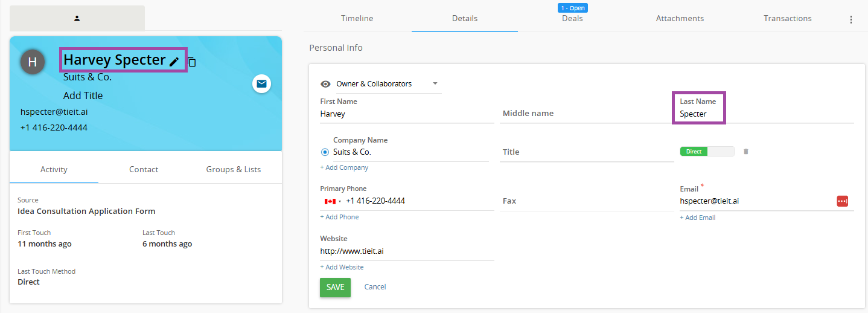Screen dimensions: 868x313
Task: Click + Add Company link
Action: (344, 167)
